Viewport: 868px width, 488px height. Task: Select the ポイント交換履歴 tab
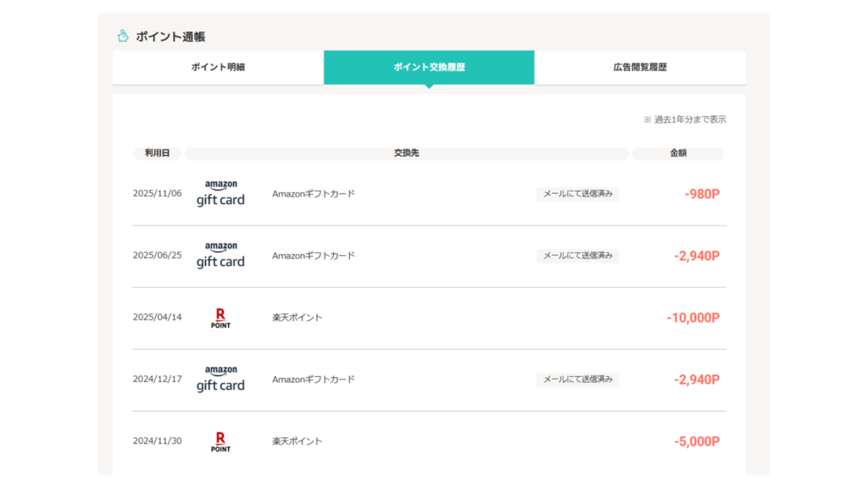point(429,67)
